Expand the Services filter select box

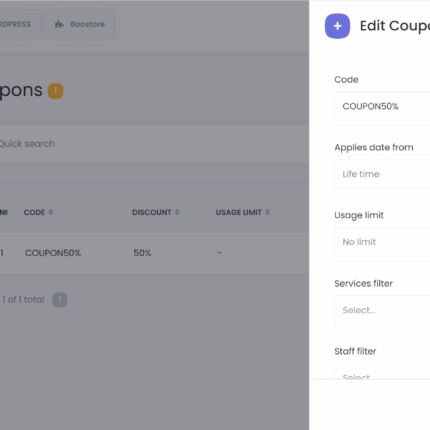(x=382, y=310)
